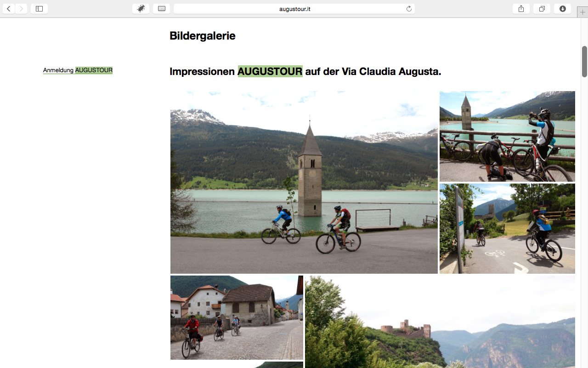
Task: Open the hillside castle ruin photo
Action: pyautogui.click(x=440, y=322)
